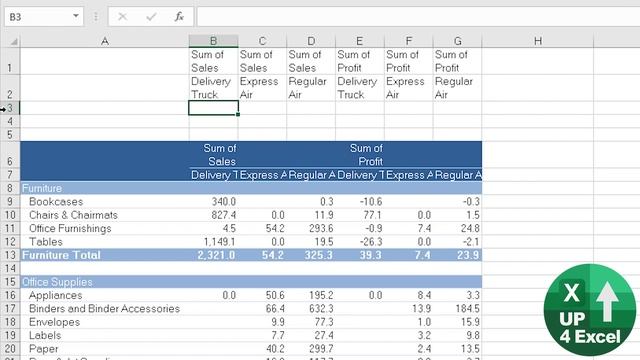
Task: Click 'Chairs & Chairmats' row label
Action: point(73,215)
